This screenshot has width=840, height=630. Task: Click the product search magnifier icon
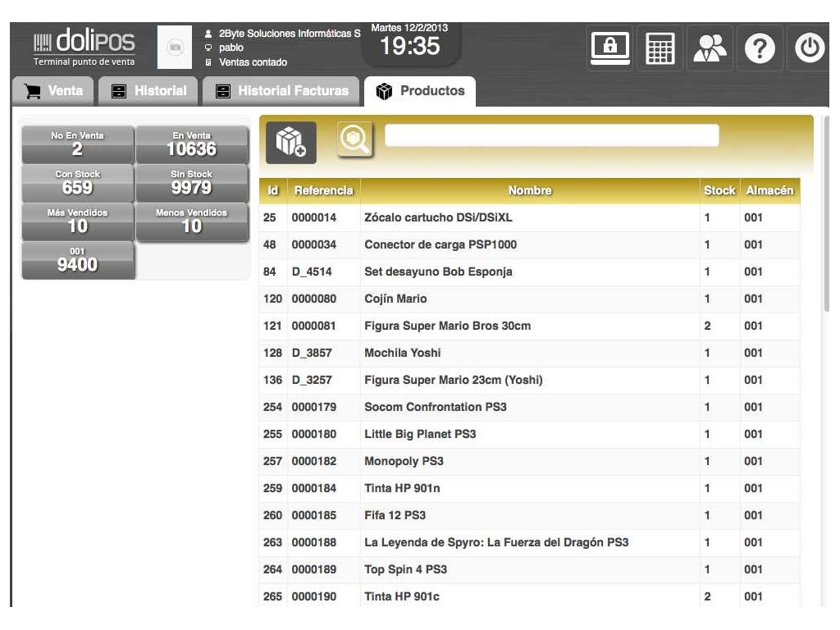354,139
